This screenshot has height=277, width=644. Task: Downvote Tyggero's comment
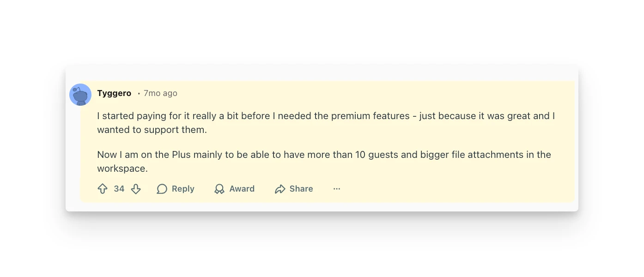(x=136, y=189)
